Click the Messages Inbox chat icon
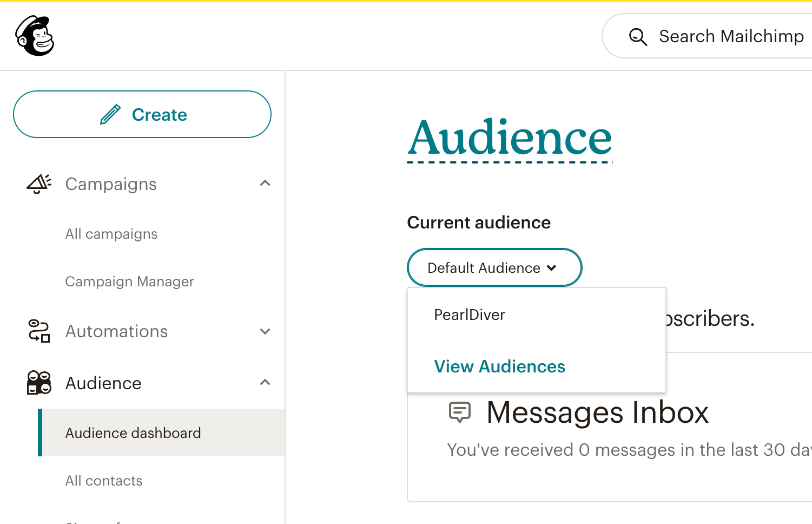Viewport: 812px width, 524px height. click(460, 412)
